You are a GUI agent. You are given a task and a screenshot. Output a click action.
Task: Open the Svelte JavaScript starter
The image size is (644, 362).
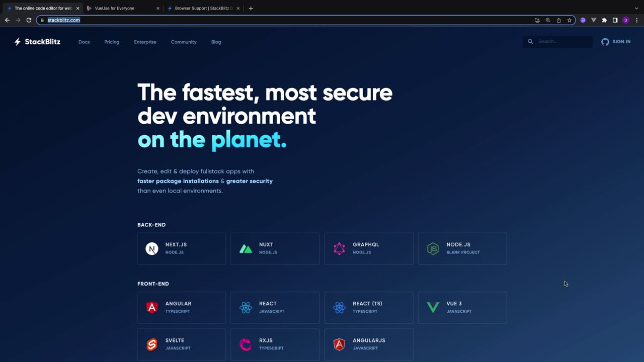point(181,344)
